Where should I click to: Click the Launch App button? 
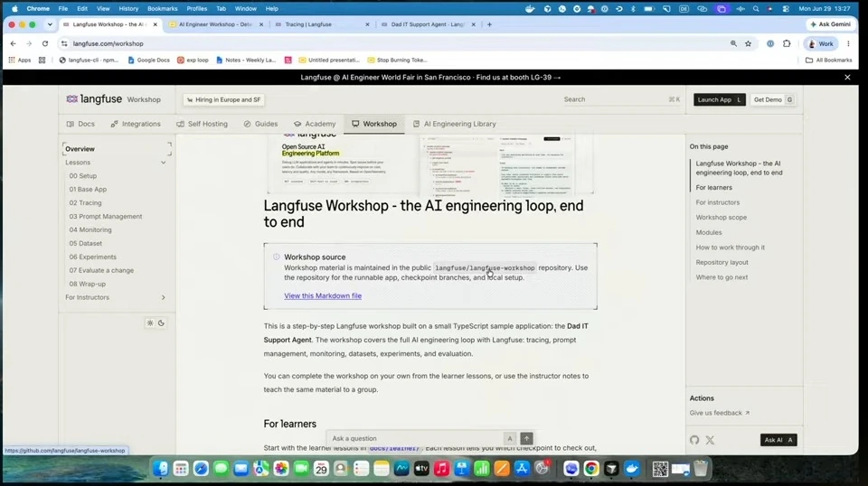click(719, 99)
